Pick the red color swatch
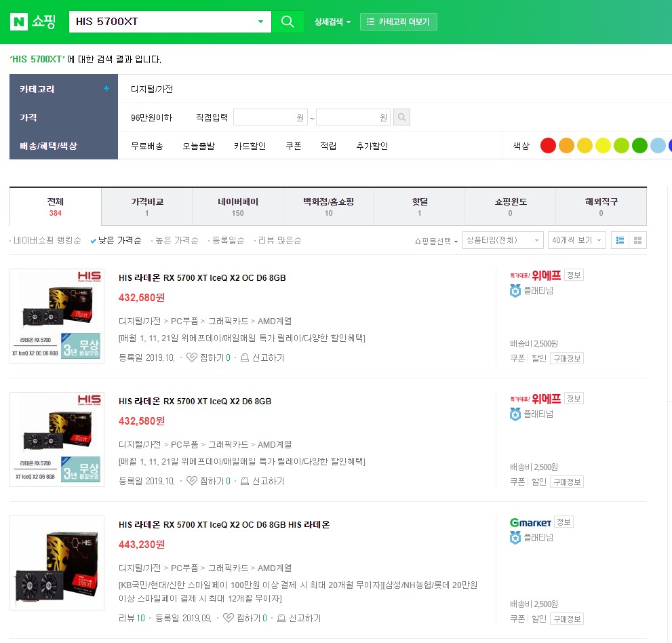Image resolution: width=672 pixels, height=643 pixels. click(548, 145)
